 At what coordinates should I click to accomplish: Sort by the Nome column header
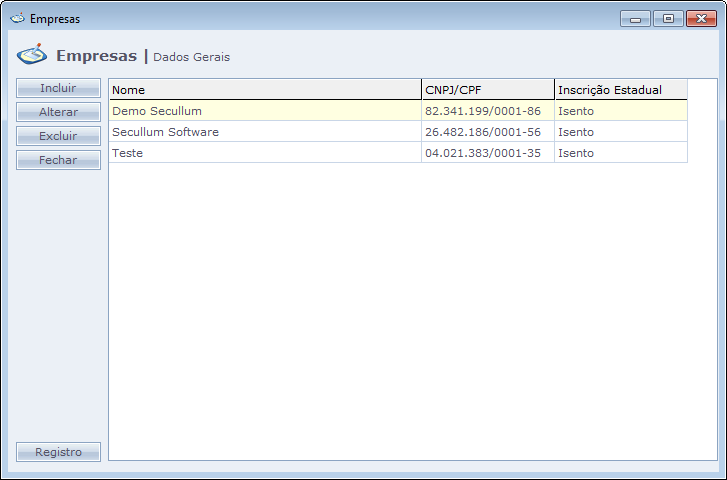pos(265,90)
